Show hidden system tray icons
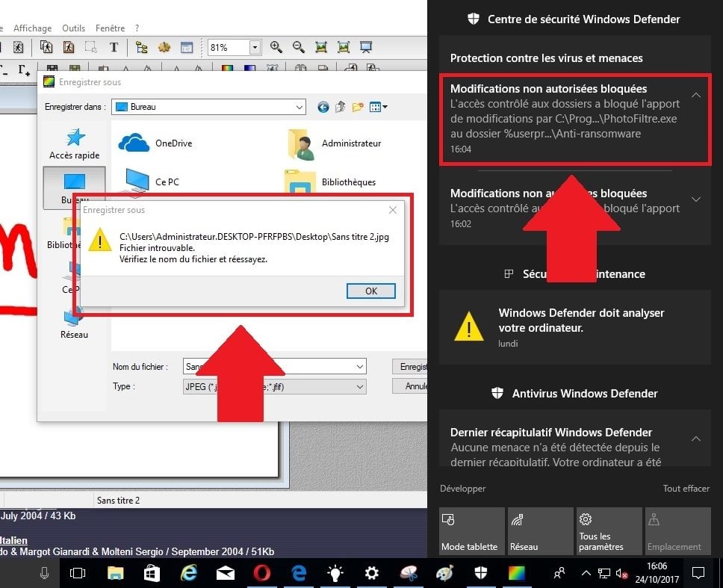Viewport: 723px width, 588px height. (x=586, y=573)
